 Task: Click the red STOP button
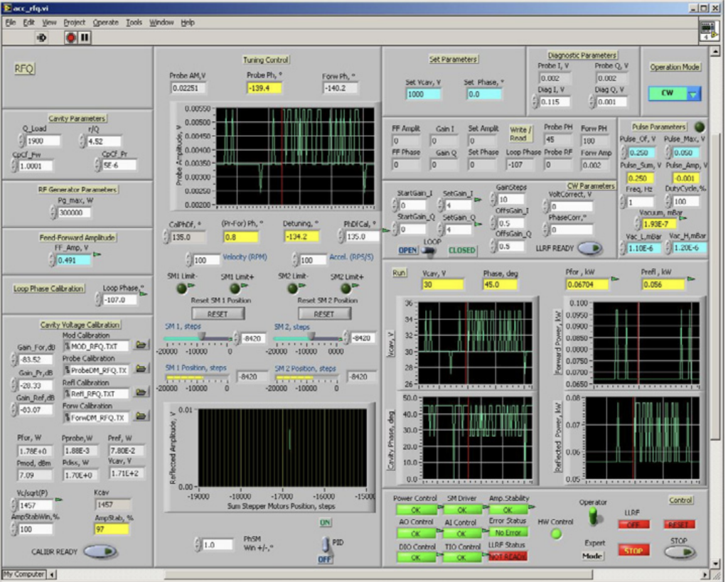coord(633,551)
